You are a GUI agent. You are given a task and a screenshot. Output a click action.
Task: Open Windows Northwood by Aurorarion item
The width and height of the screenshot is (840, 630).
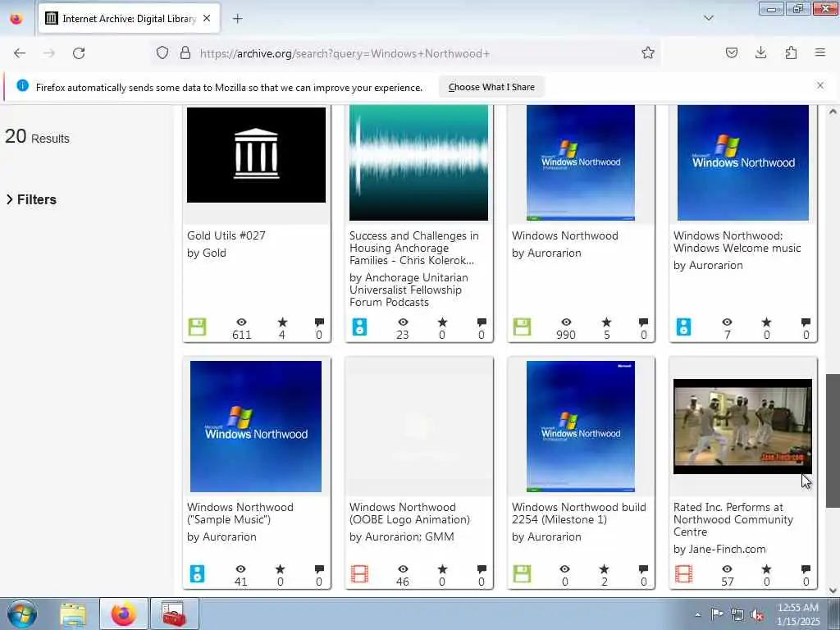point(564,235)
